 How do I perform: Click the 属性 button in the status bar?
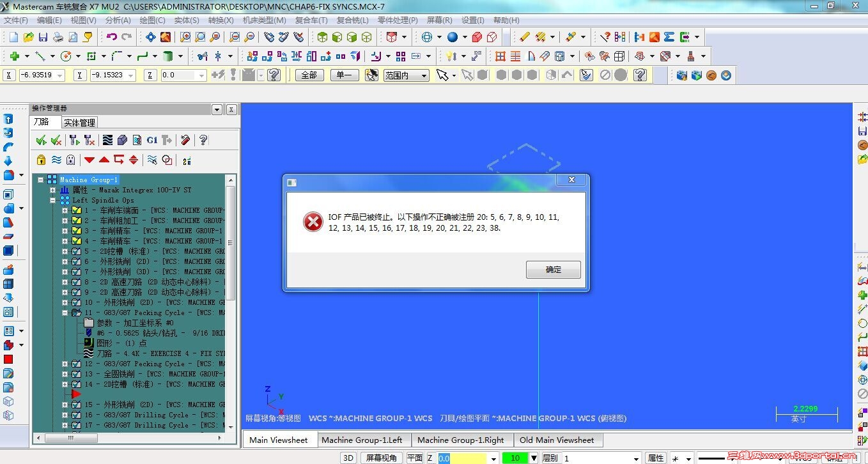656,458
